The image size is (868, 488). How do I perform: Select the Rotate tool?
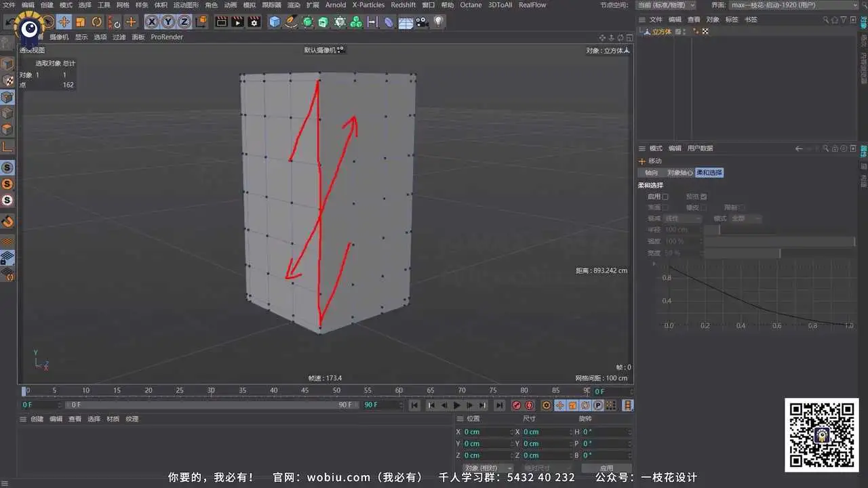97,22
